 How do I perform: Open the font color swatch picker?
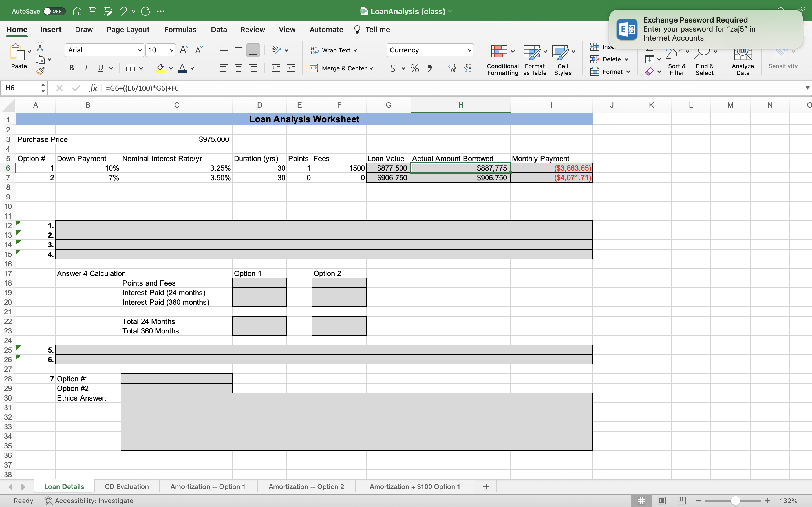click(193, 68)
